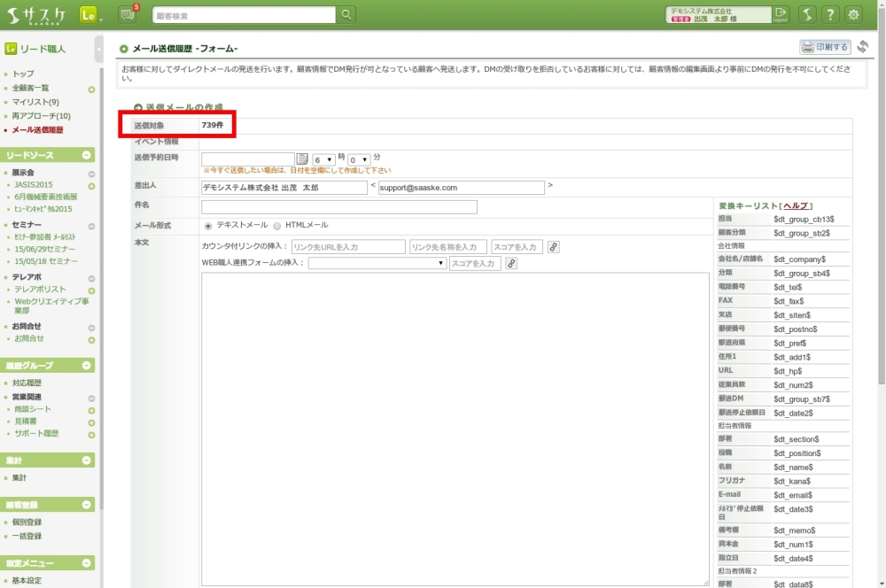Collapse the リードソース section toggle
Image resolution: width=886 pixels, height=588 pixels.
[x=87, y=155]
